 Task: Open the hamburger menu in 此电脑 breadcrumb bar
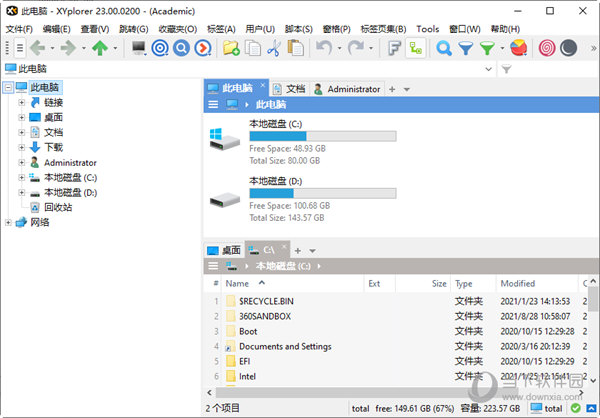[213, 104]
